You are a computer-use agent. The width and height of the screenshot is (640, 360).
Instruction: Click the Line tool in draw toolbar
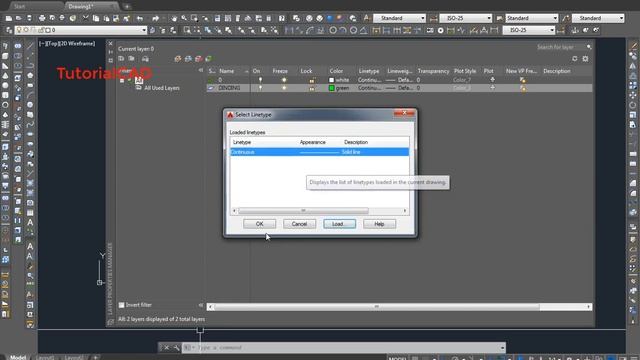pyautogui.click(x=30, y=46)
